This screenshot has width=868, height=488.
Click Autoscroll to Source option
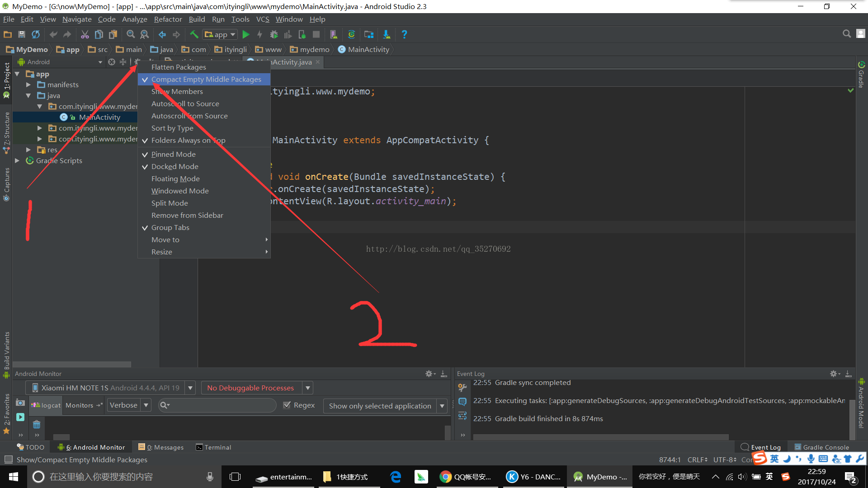(185, 103)
